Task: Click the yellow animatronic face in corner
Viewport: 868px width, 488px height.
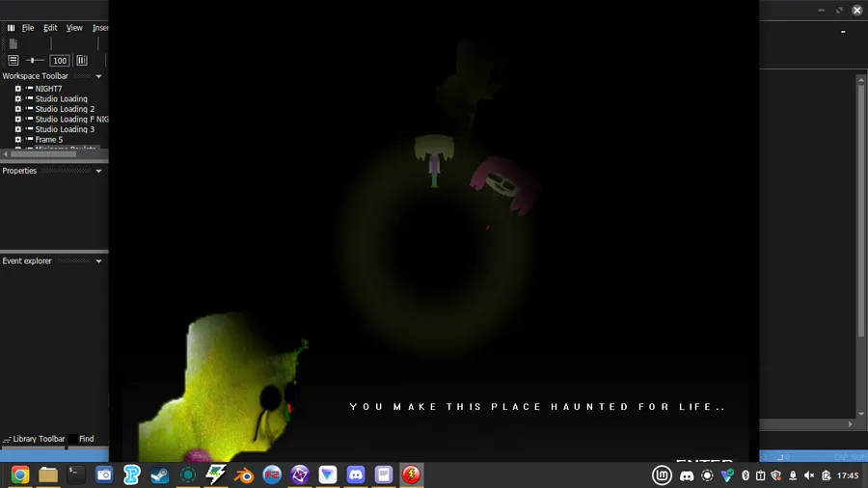Action: click(x=224, y=388)
